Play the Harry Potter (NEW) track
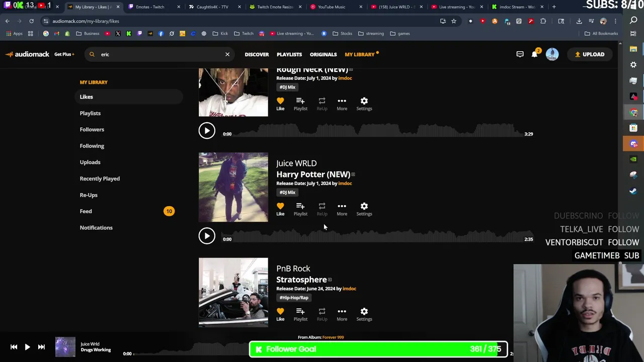 [207, 236]
